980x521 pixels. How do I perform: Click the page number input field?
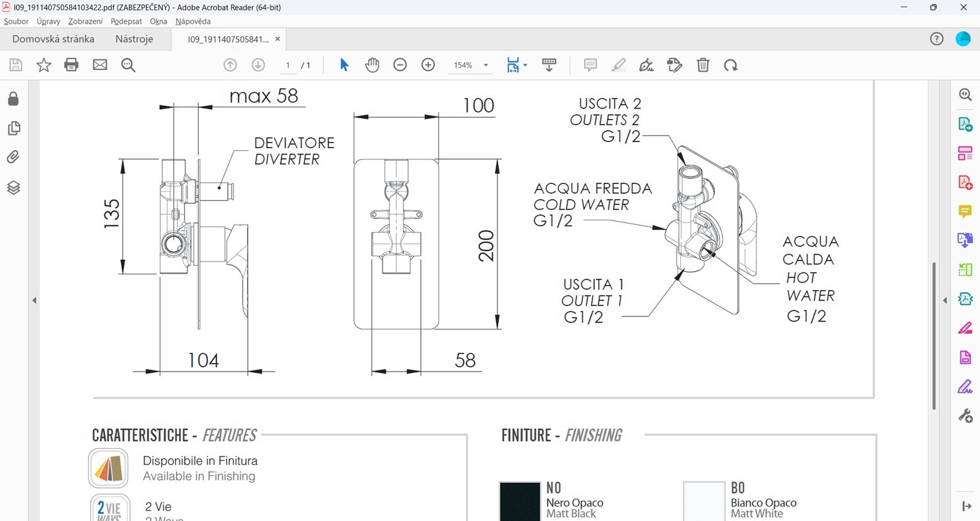pyautogui.click(x=288, y=65)
